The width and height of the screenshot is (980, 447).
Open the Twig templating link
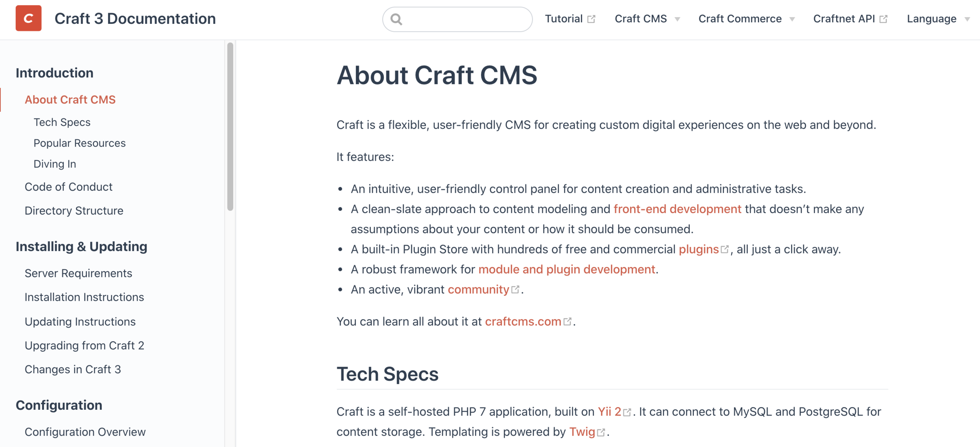click(x=582, y=432)
